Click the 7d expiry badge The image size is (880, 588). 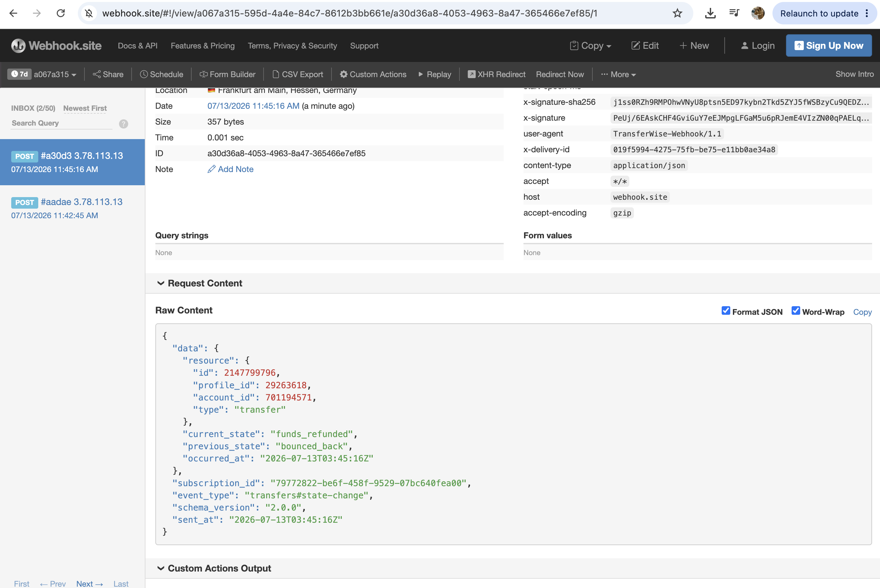(19, 74)
